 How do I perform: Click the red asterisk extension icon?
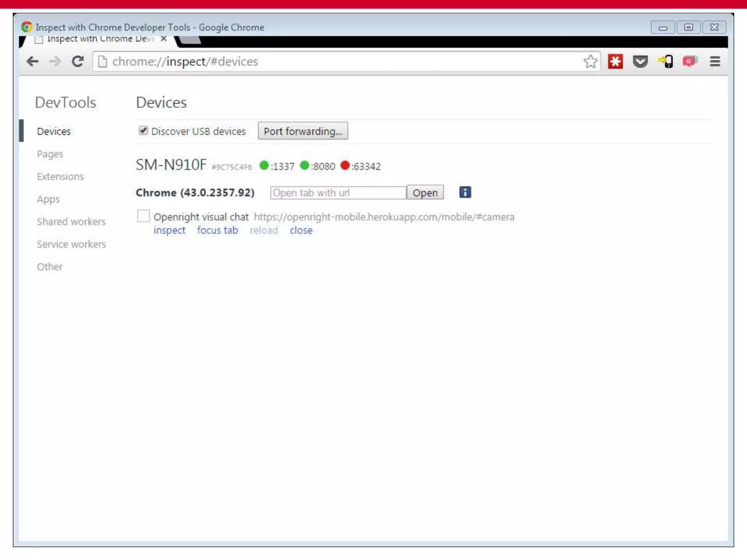(615, 61)
